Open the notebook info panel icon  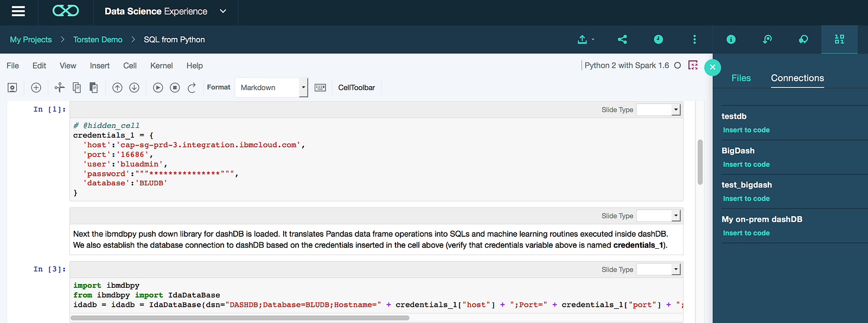pyautogui.click(x=731, y=40)
